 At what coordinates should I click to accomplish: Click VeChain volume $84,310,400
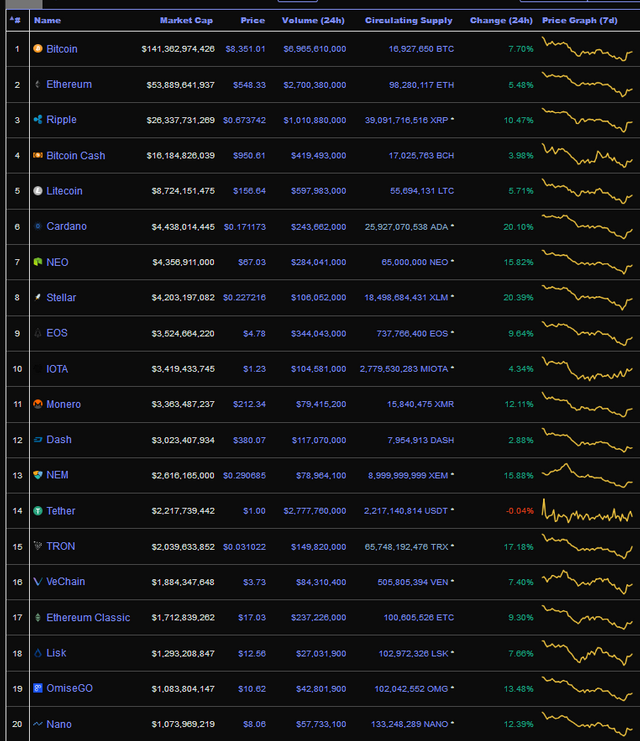[x=321, y=582]
